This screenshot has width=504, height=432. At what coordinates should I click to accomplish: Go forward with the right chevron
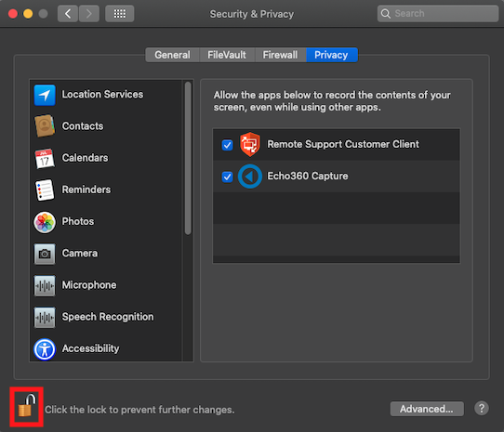[89, 14]
